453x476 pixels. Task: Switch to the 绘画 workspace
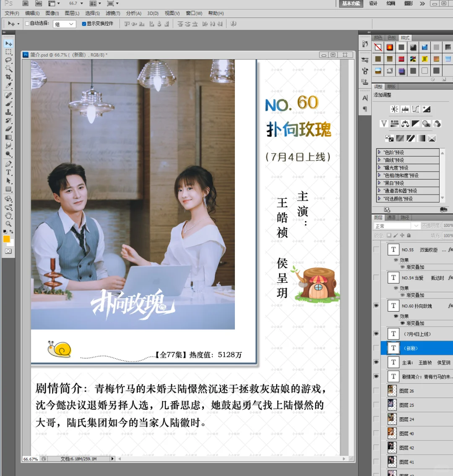pos(391,3)
